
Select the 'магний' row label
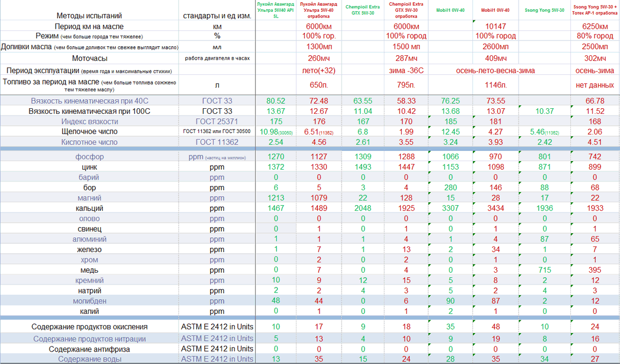90,198
